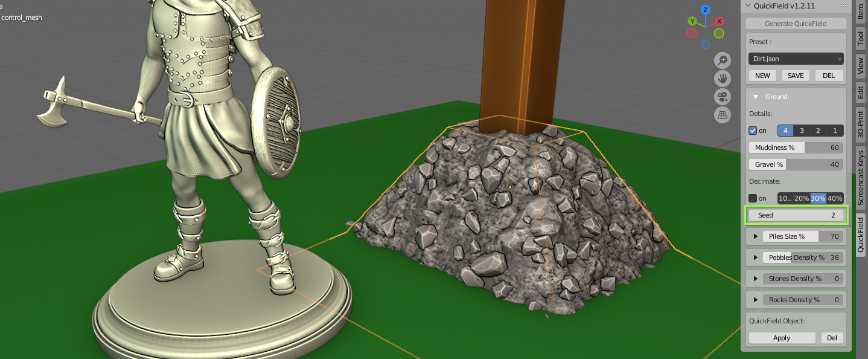Collapse the Ground section

[755, 97]
